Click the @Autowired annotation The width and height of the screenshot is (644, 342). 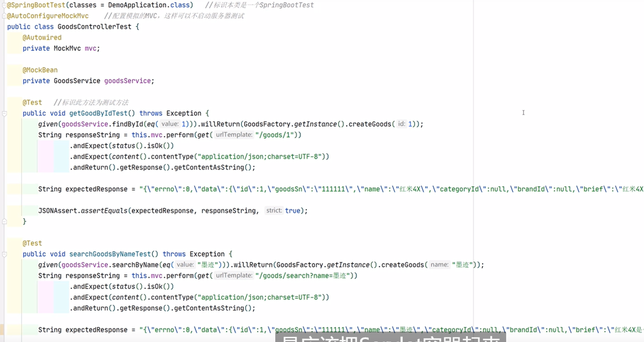42,37
